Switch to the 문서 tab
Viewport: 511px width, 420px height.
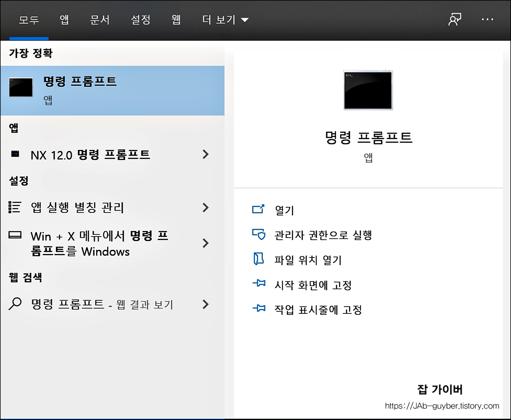[x=100, y=20]
